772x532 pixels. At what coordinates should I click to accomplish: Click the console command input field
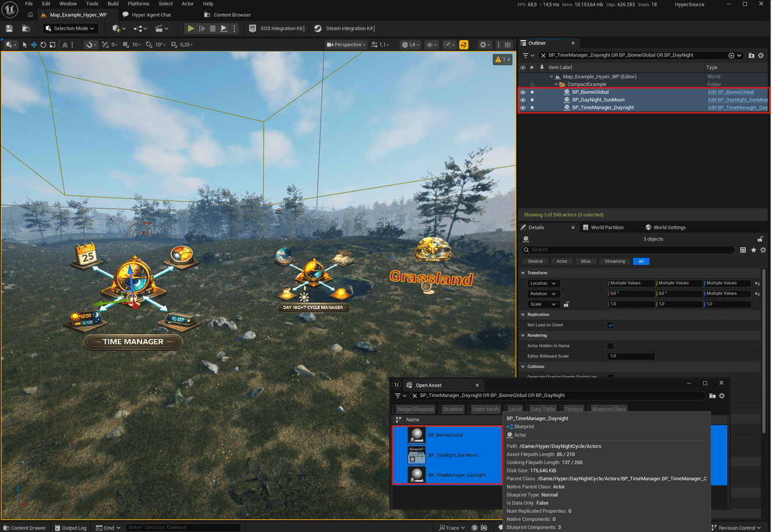[183, 528]
